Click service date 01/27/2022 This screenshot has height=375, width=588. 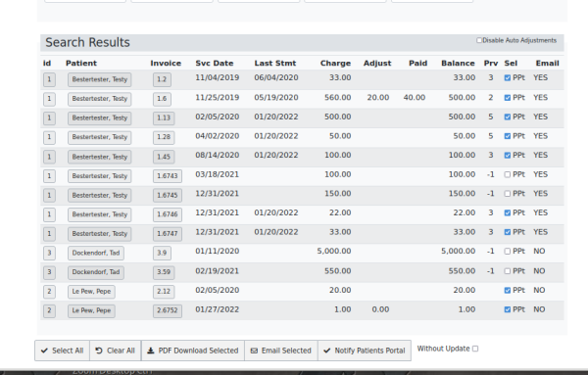click(218, 309)
